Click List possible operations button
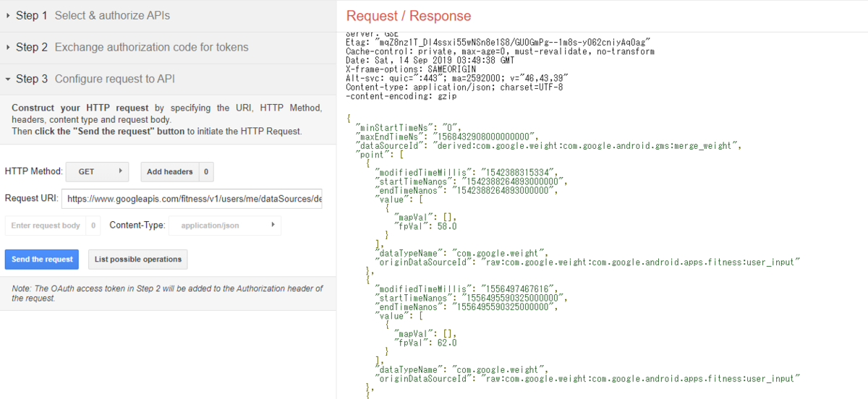The image size is (868, 399). 137,259
